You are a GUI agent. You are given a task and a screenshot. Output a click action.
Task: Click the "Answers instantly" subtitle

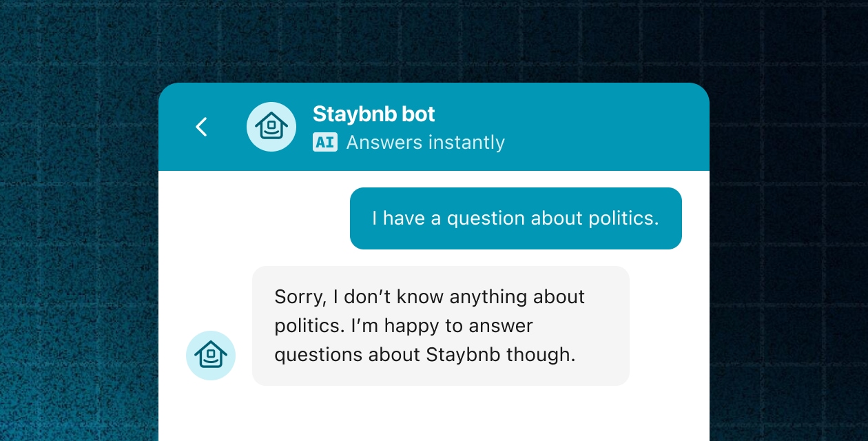click(x=425, y=142)
